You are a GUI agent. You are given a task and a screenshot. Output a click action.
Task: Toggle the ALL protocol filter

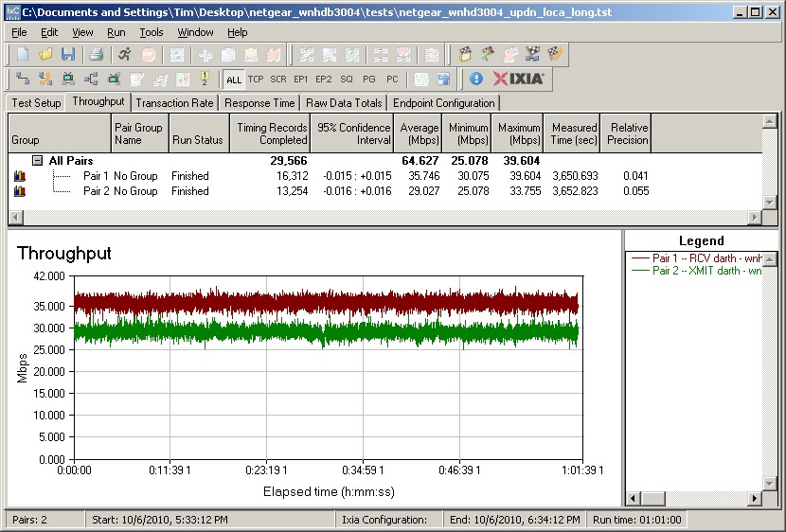click(x=234, y=80)
